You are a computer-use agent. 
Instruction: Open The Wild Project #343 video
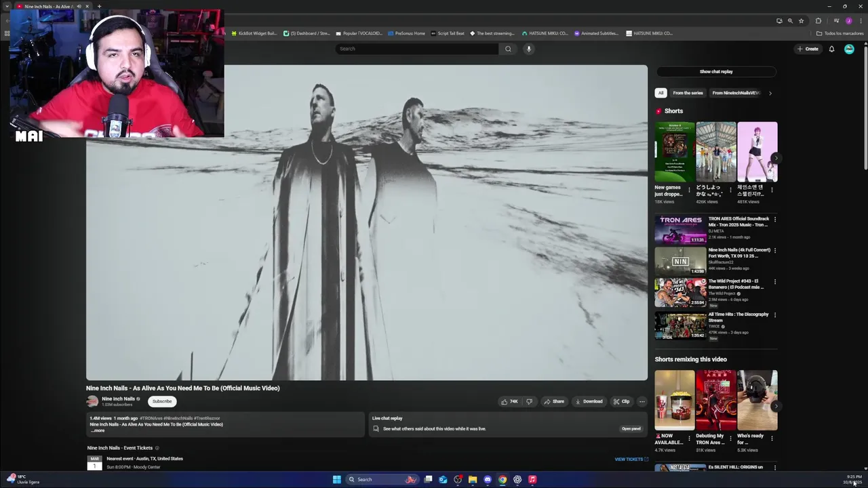[x=681, y=292]
